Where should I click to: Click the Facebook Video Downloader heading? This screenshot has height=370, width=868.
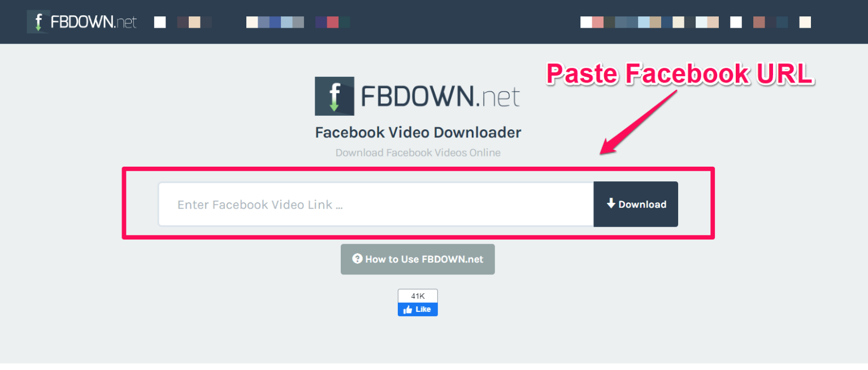pos(418,133)
